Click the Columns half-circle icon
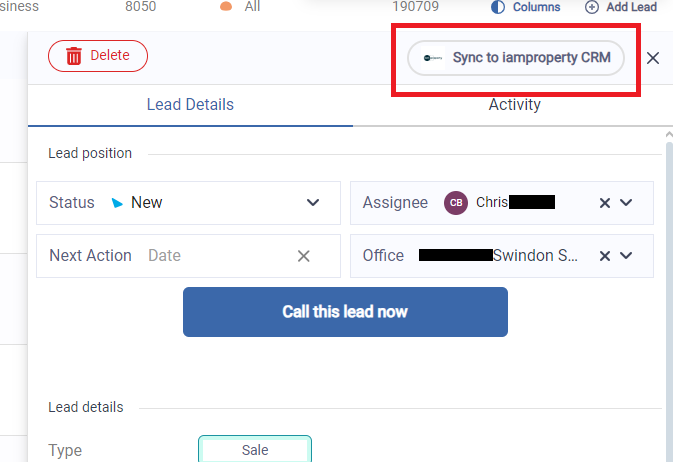 click(x=499, y=7)
